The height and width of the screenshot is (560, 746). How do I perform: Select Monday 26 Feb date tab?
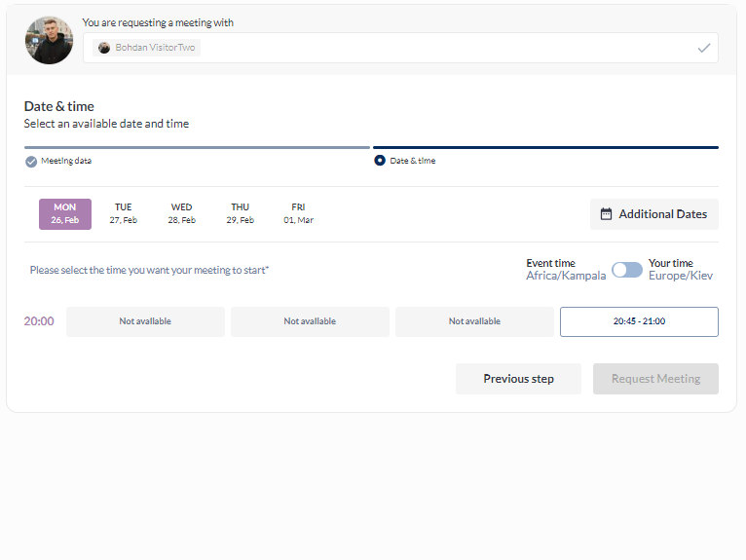point(65,214)
